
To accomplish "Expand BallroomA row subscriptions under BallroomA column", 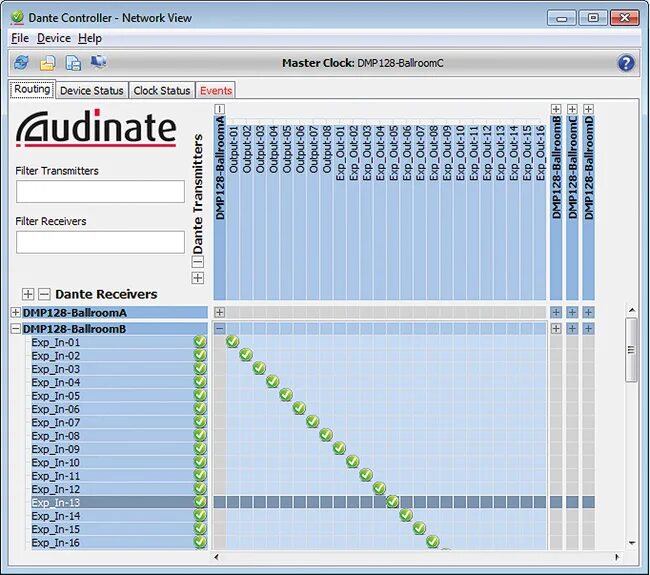I will pos(220,312).
